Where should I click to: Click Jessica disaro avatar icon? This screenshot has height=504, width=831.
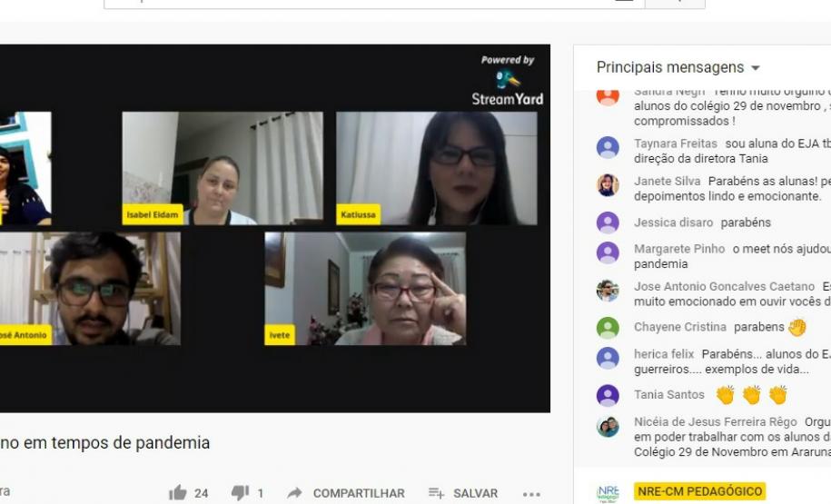pos(608,222)
